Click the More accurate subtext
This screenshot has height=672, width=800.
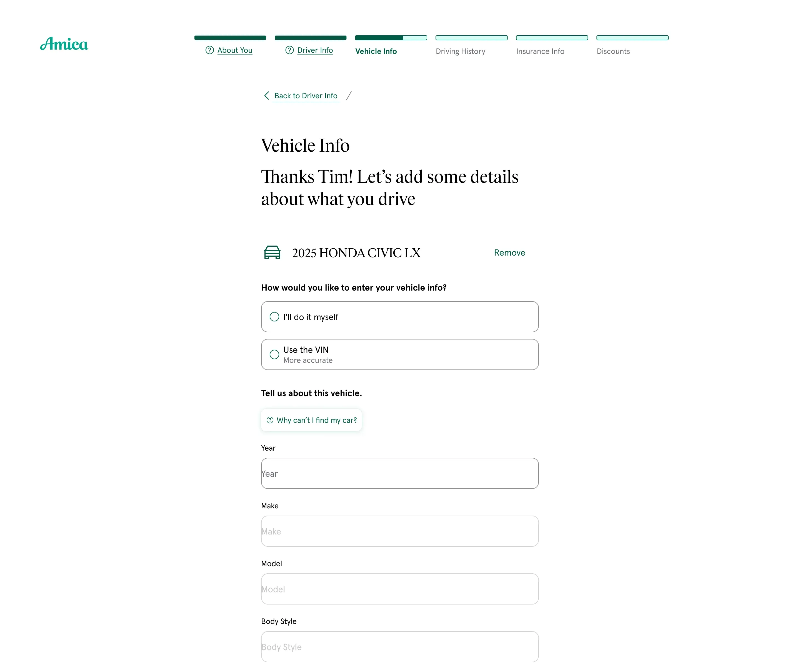pos(308,360)
